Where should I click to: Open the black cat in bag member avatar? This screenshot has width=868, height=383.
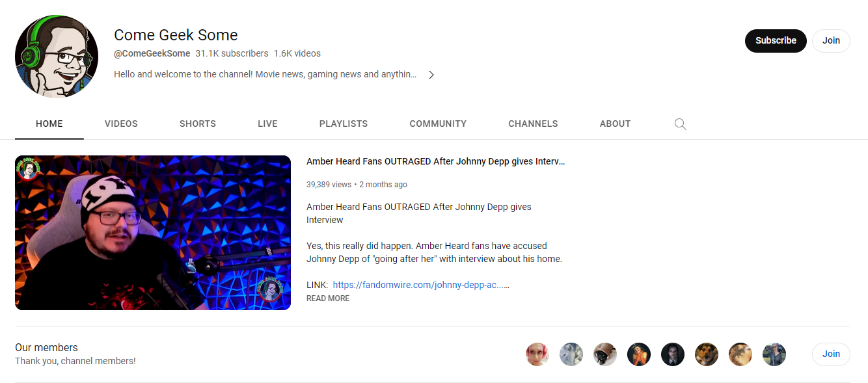tap(605, 354)
